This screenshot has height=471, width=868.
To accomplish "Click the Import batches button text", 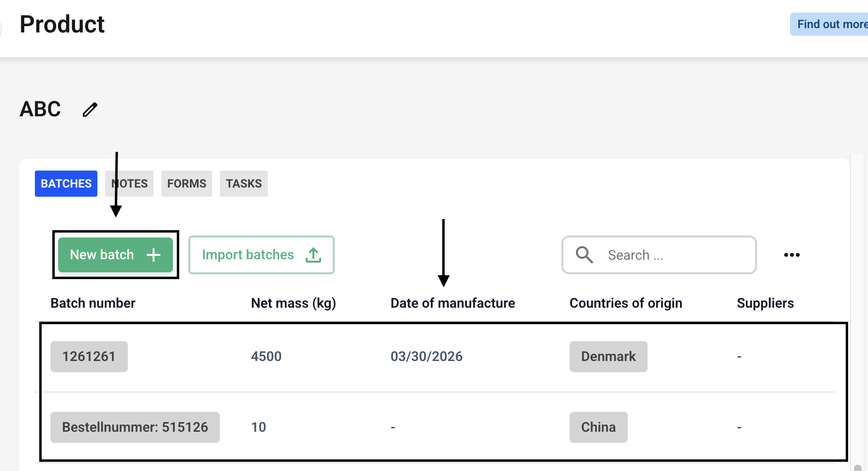I will [x=248, y=255].
